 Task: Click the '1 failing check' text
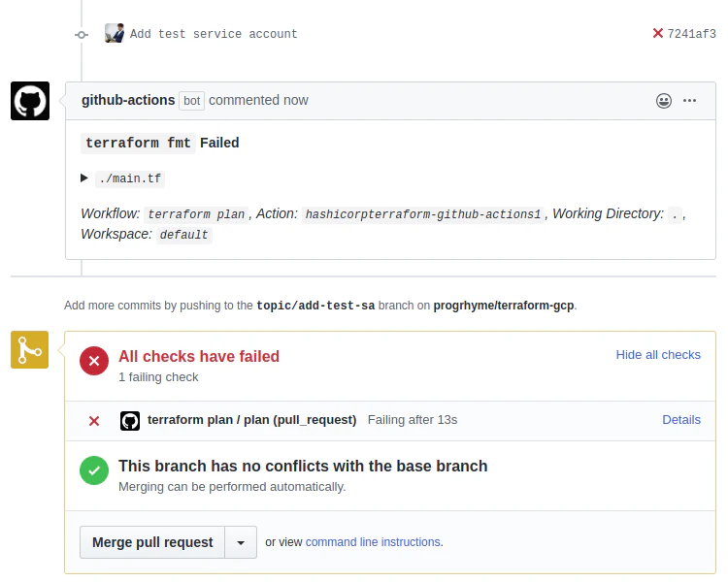pos(158,377)
